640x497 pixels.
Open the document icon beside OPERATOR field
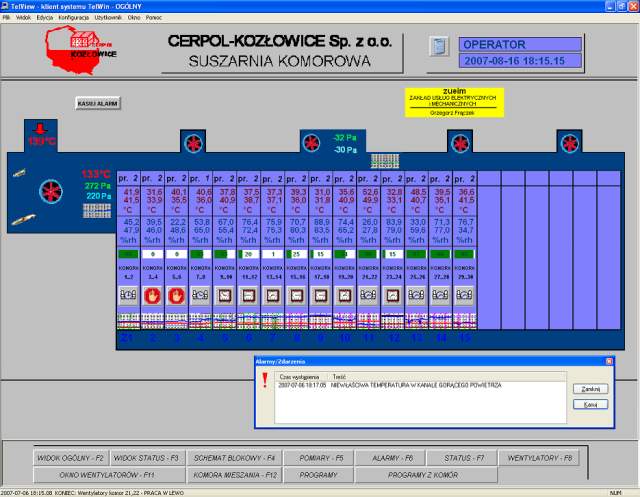(439, 46)
